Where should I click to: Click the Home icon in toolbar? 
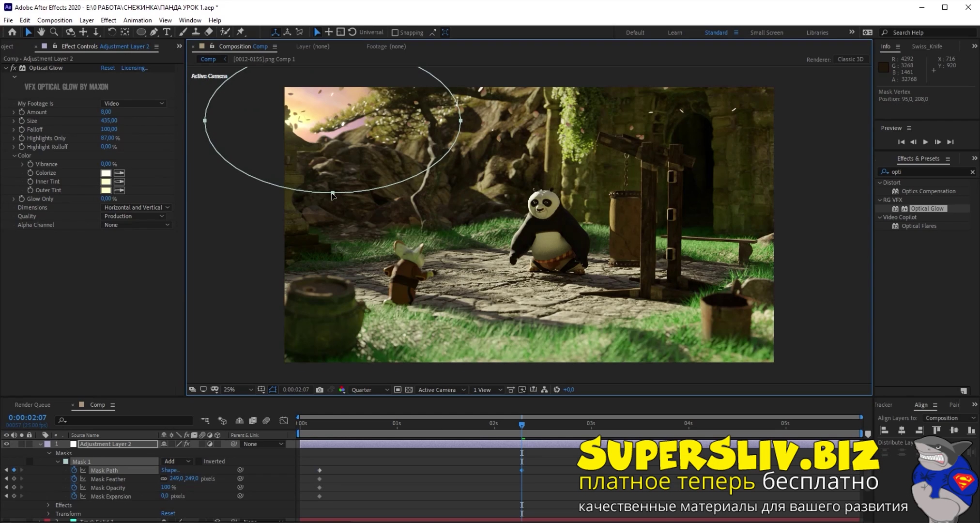point(12,32)
